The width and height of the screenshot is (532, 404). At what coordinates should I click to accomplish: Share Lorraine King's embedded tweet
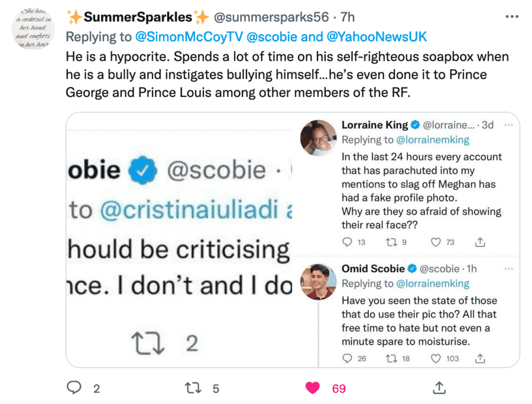(x=481, y=242)
